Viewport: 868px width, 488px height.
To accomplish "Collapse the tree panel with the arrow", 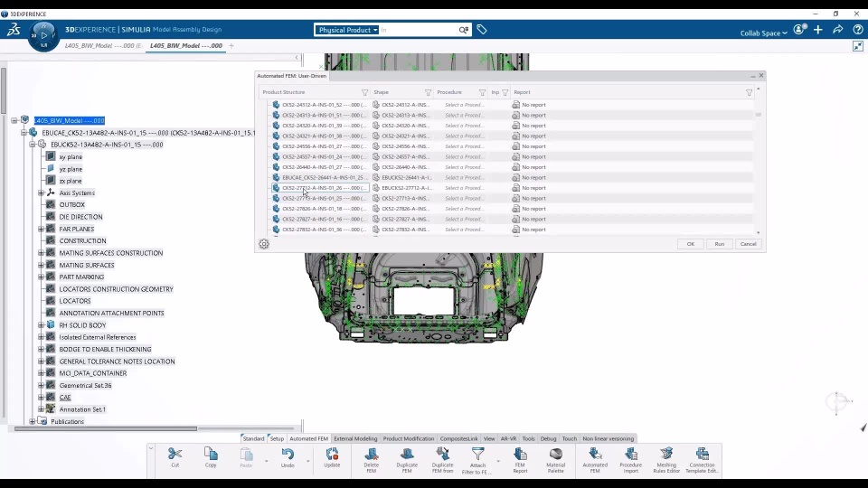I will coord(297,57).
